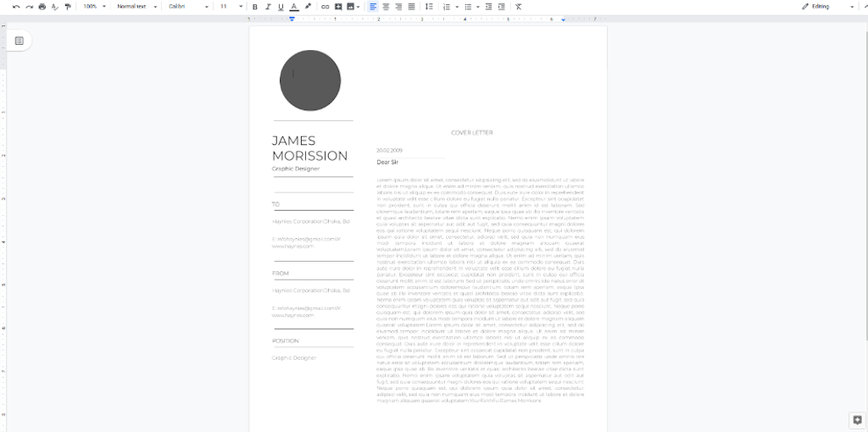This screenshot has width=868, height=432.
Task: Place the cursor in the "COVER LETTER" heading
Action: click(471, 133)
